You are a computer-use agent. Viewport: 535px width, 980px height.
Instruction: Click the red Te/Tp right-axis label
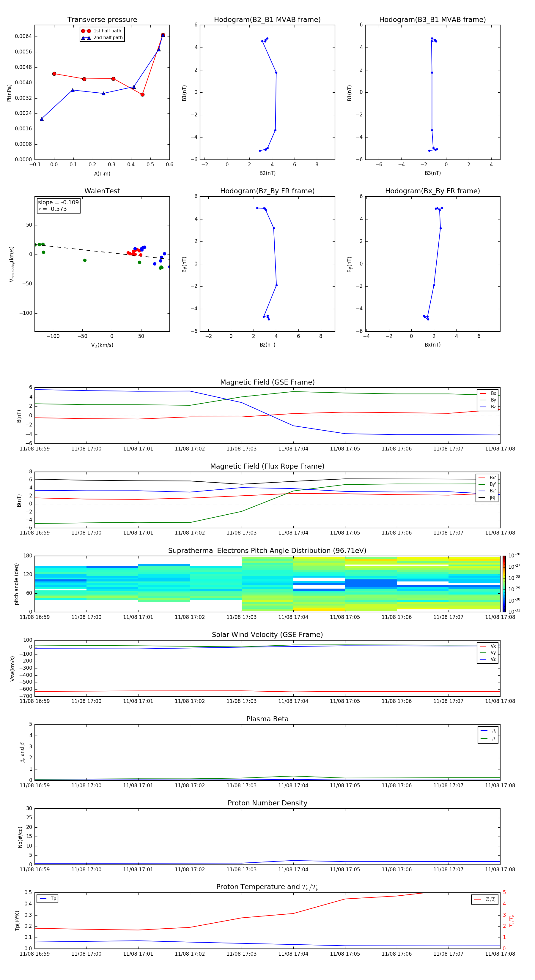pos(512,921)
